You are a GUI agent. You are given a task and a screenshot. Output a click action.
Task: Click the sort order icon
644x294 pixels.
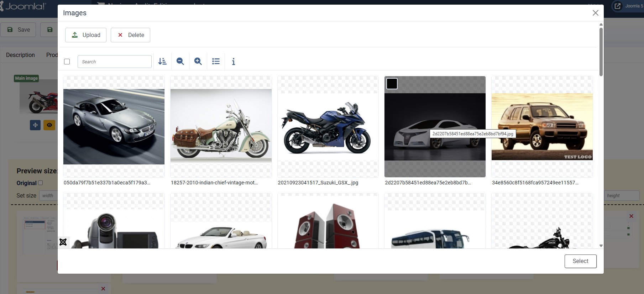click(x=162, y=62)
